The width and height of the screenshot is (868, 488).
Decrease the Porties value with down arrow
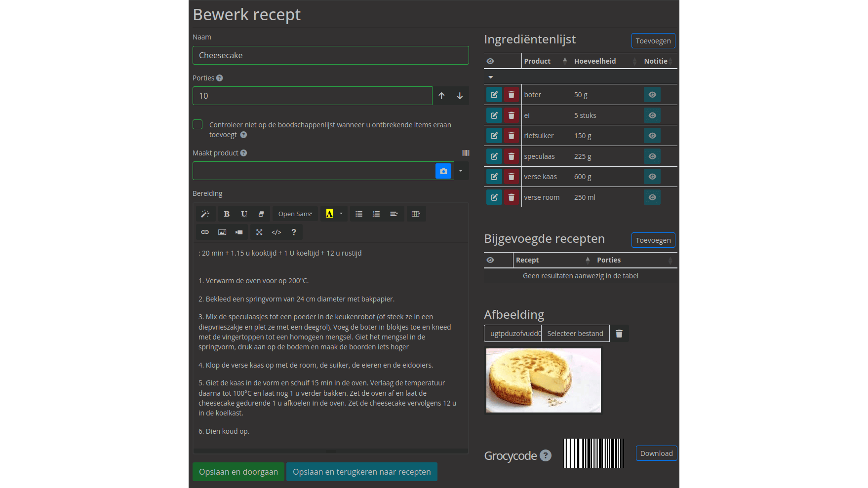click(x=460, y=96)
